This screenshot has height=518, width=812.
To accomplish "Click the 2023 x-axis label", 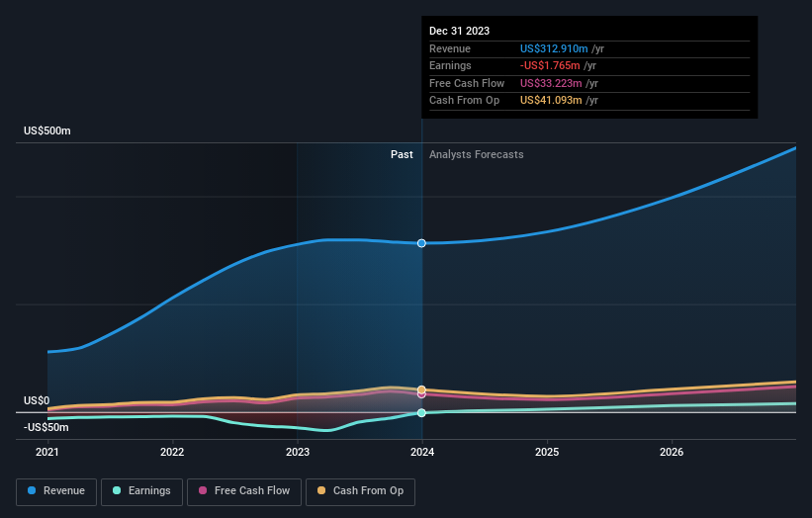I will 298,452.
